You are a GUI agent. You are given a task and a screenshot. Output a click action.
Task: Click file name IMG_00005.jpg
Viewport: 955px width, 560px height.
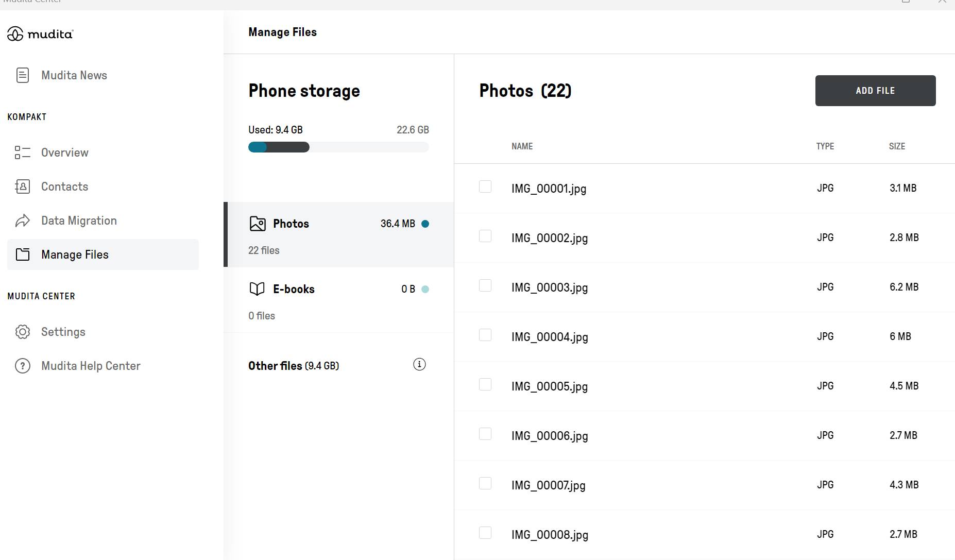[550, 386]
